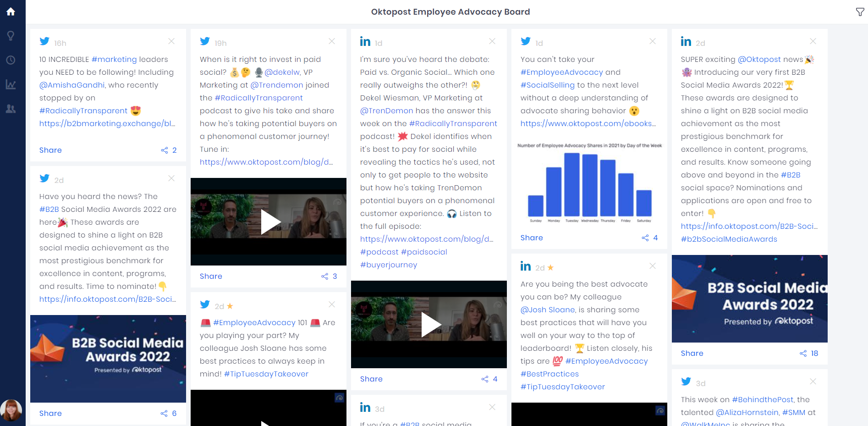Click the B2B Social Media Awards 2022 banner
This screenshot has width=868, height=426.
[x=749, y=298]
